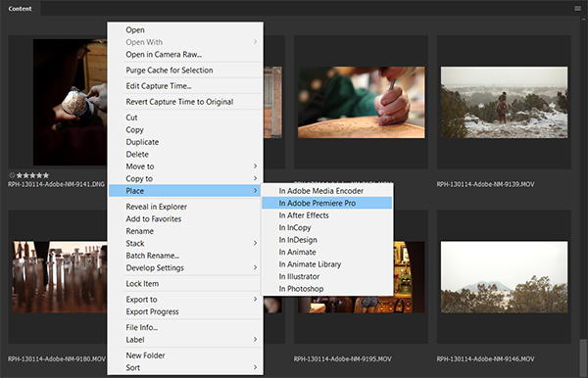
Task: Click filename RPH-130114-Adobe-NM-9146.MOV
Action: click(x=485, y=358)
